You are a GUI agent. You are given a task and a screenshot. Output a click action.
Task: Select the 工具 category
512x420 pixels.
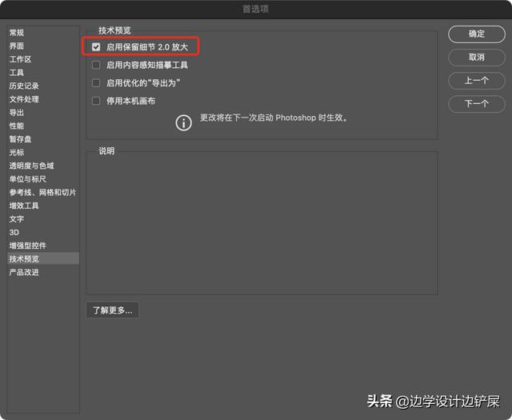[43, 73]
